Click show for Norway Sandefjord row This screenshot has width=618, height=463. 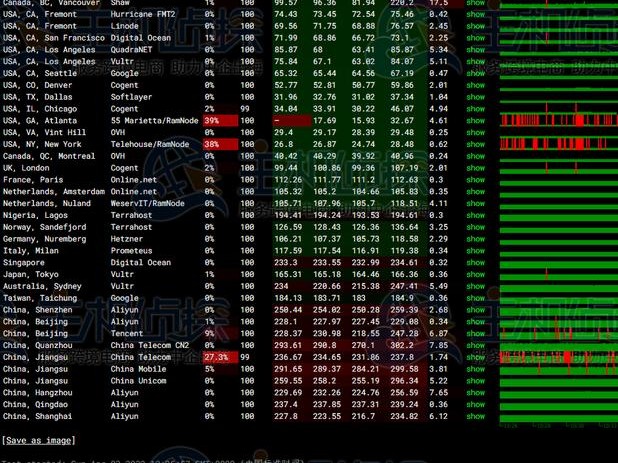[476, 227]
